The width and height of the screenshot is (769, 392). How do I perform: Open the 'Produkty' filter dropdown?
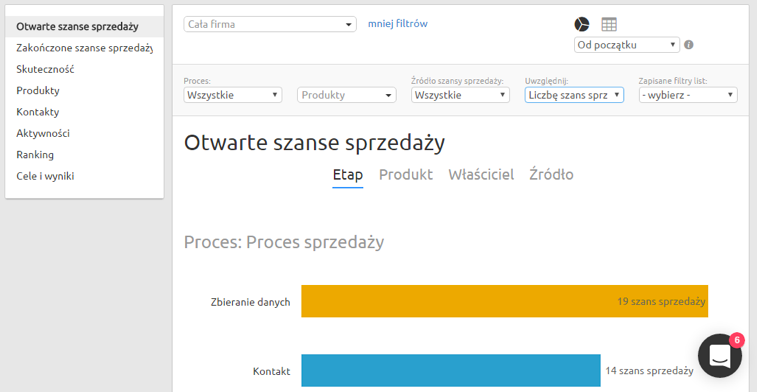pyautogui.click(x=346, y=95)
